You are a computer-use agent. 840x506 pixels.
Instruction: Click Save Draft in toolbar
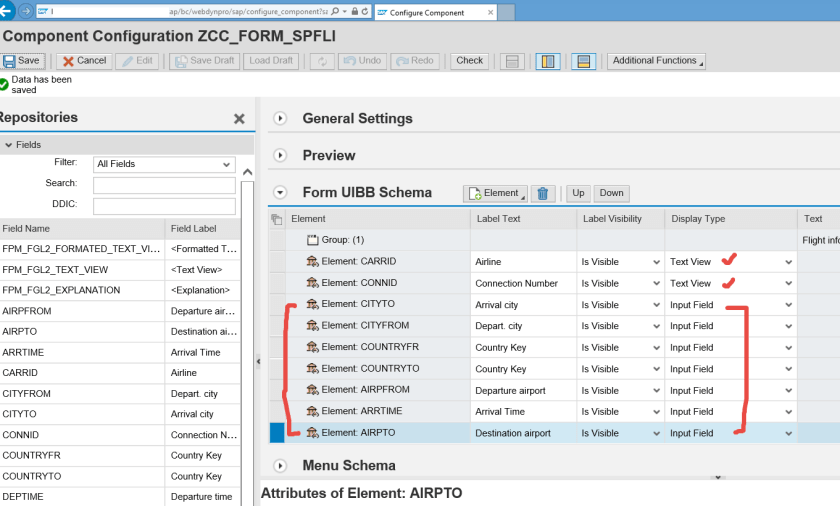coord(205,61)
